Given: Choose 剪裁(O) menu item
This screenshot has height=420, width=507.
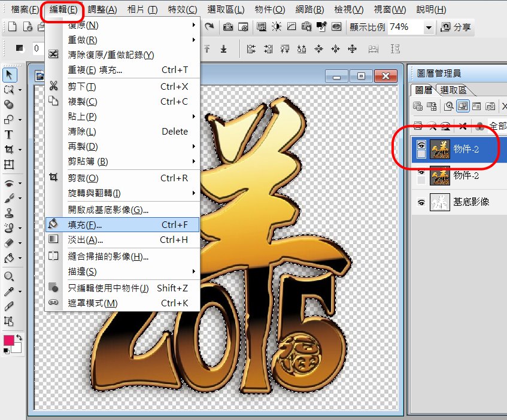Looking at the screenshot, I should pyautogui.click(x=122, y=178).
